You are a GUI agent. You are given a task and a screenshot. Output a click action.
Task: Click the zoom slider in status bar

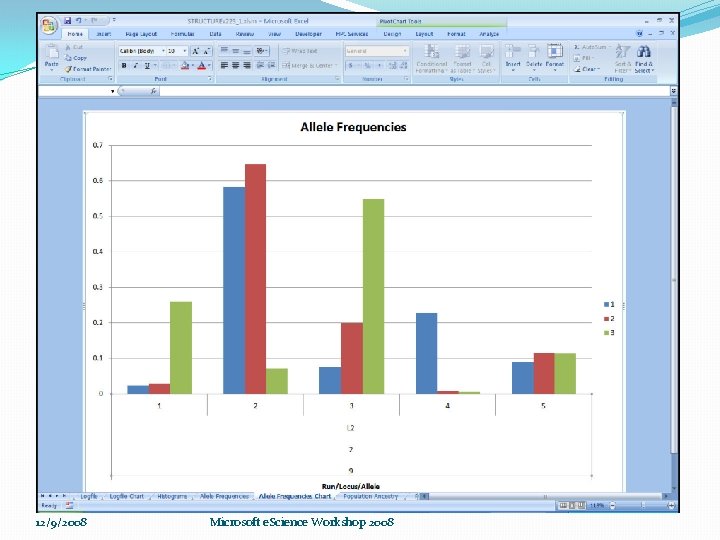pyautogui.click(x=642, y=506)
